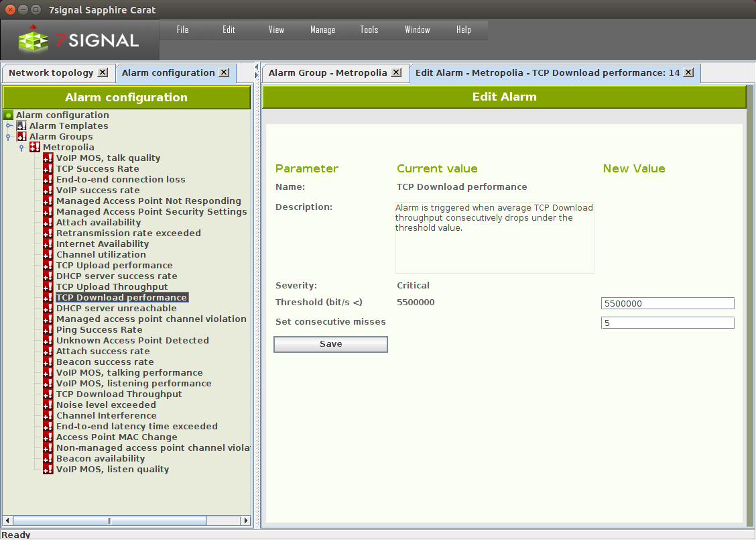Expand the Alarm Templates tree node
Image resolution: width=756 pixels, height=540 pixels.
pos(9,126)
